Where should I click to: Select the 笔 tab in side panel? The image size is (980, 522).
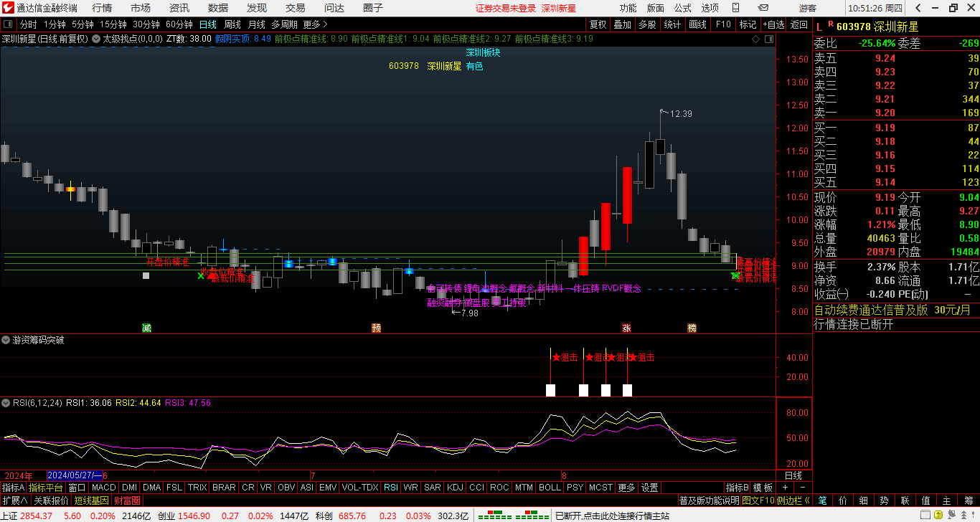[x=822, y=500]
